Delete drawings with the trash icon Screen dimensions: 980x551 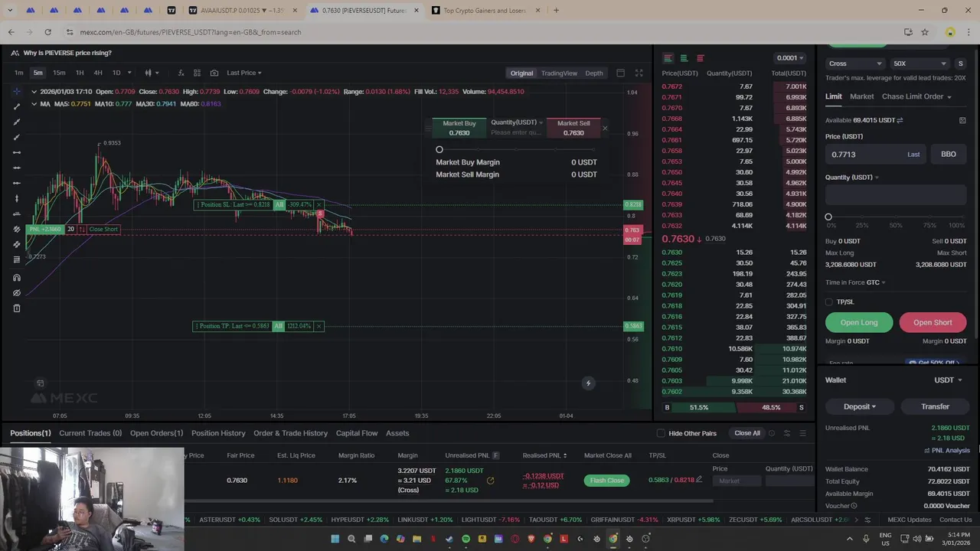17,308
